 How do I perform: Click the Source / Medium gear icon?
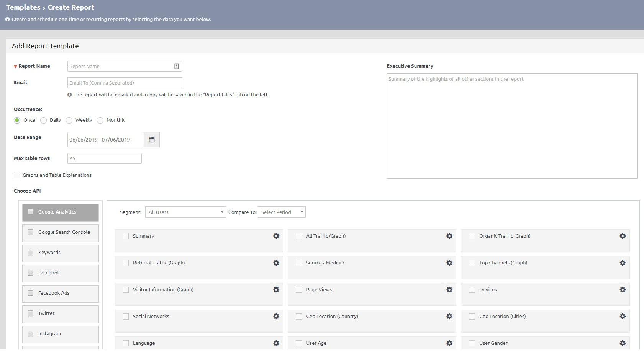tap(449, 263)
